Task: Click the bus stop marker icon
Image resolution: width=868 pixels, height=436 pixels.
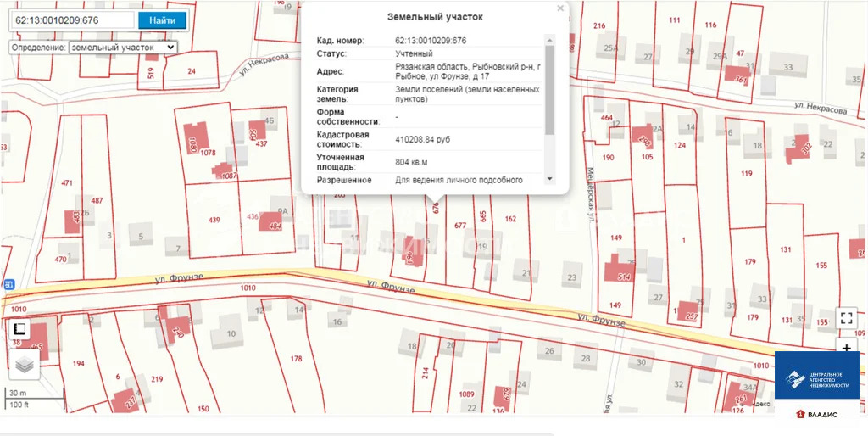Action: 8,284
